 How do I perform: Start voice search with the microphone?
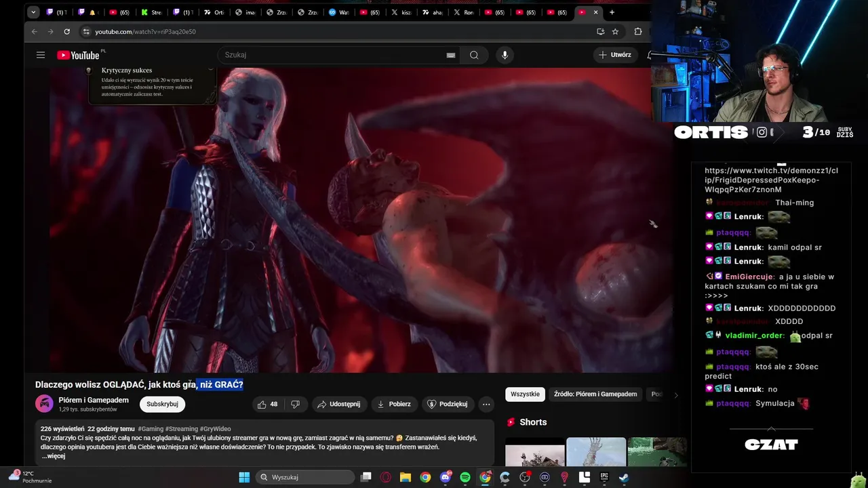[x=505, y=55]
